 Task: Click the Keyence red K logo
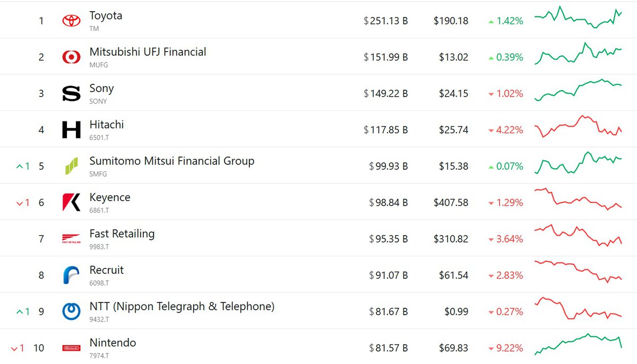[71, 202]
